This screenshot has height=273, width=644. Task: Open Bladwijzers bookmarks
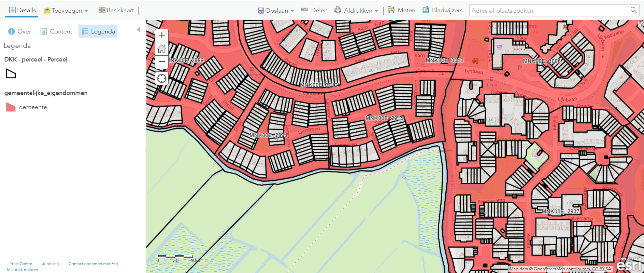(443, 10)
